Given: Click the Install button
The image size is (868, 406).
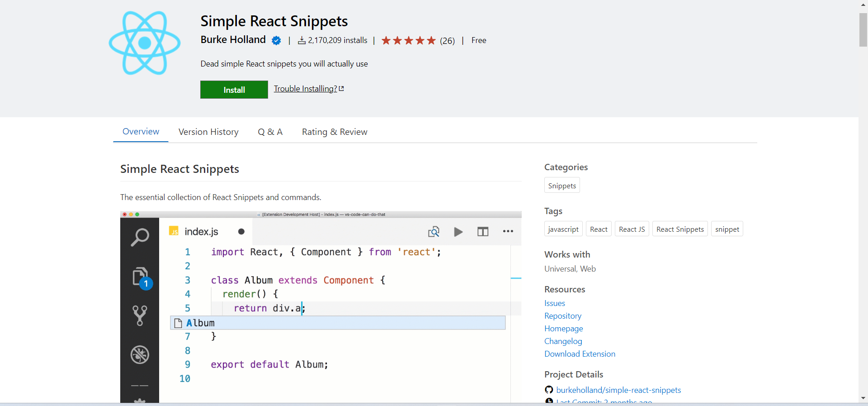Looking at the screenshot, I should pos(234,90).
